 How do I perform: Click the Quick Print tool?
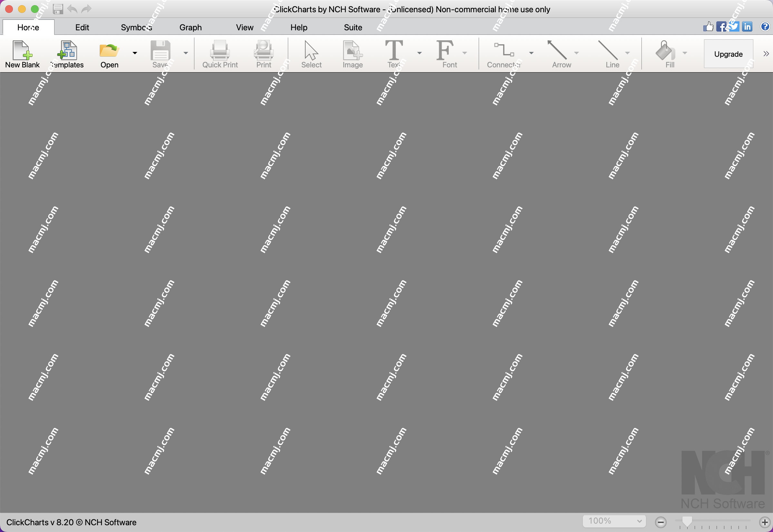(x=220, y=54)
